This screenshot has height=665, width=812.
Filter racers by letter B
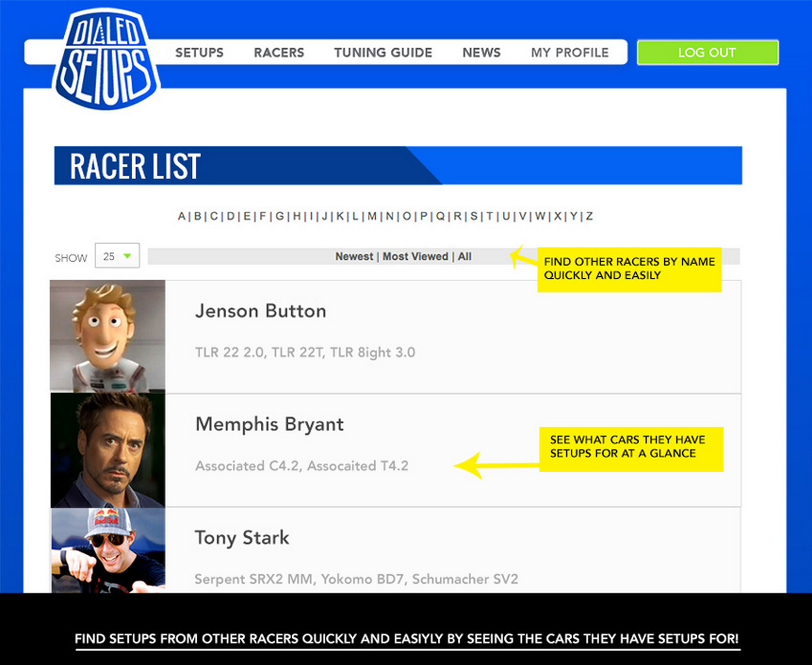click(198, 216)
